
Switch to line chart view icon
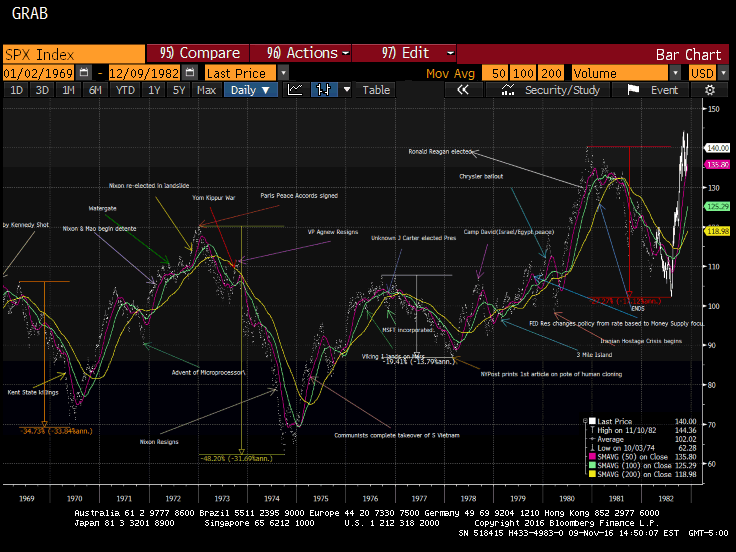pos(295,90)
